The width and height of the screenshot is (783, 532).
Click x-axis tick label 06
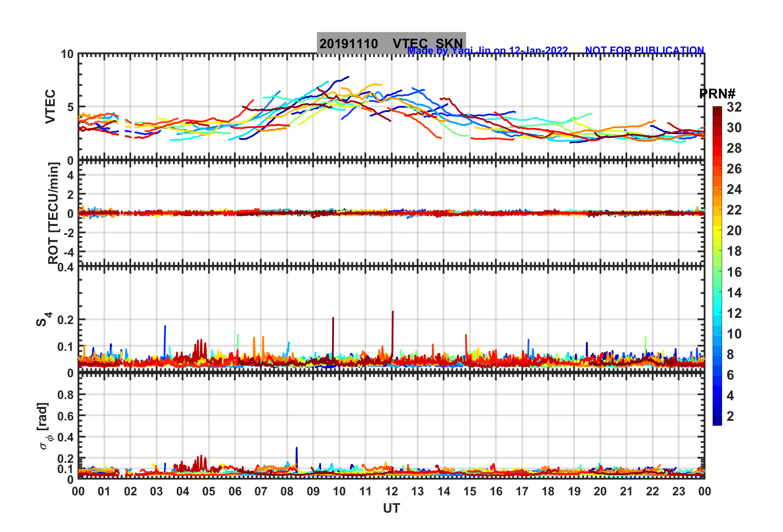(235, 491)
